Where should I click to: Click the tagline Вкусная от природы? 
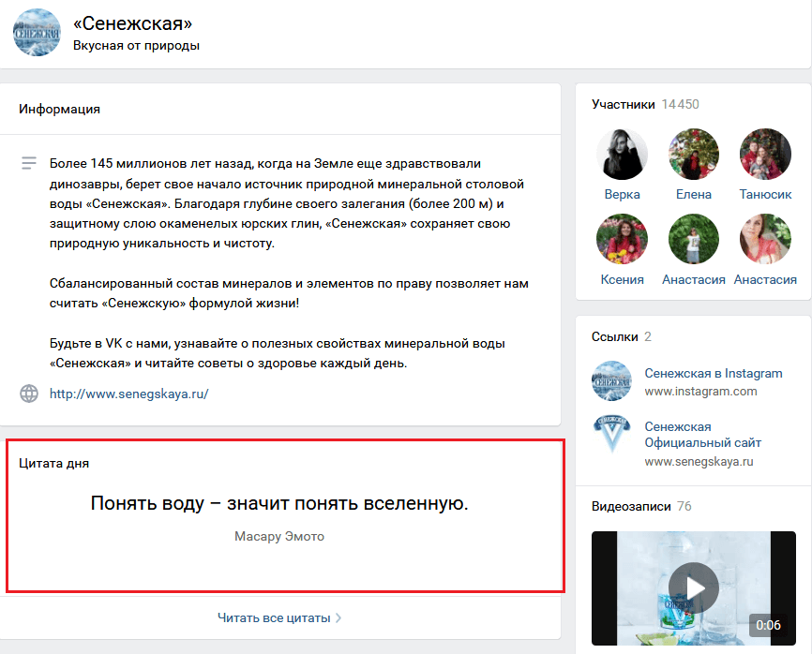136,46
